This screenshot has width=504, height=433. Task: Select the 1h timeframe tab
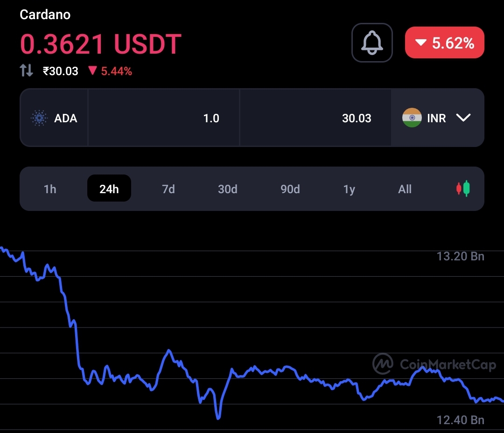[x=50, y=189]
